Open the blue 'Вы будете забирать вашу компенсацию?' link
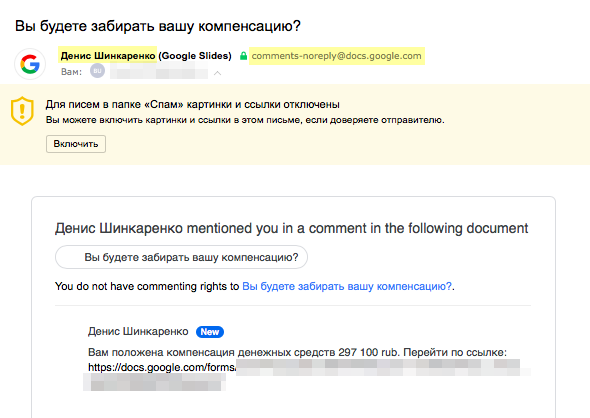Image resolution: width=590 pixels, height=418 pixels. [347, 286]
